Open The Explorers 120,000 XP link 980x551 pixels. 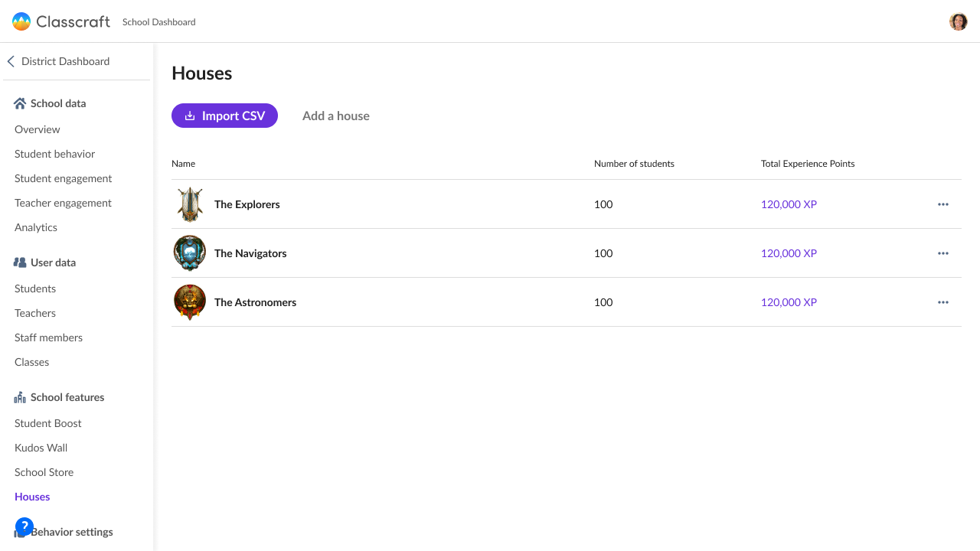pyautogui.click(x=789, y=204)
